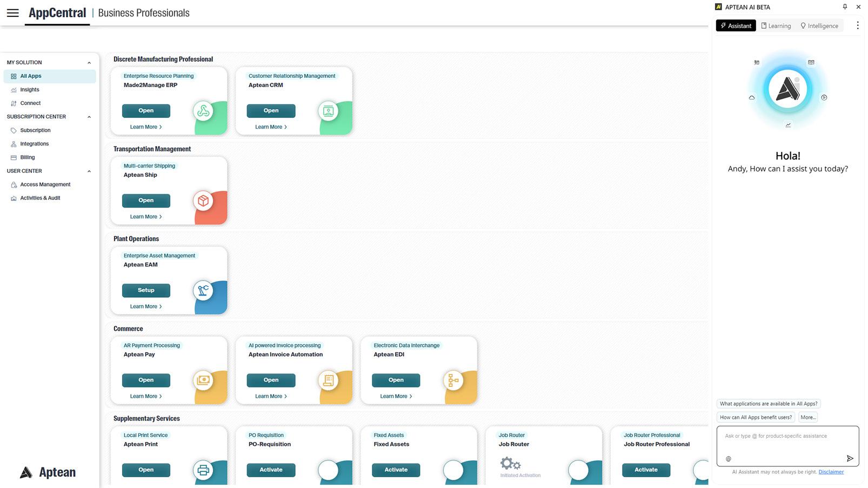Focus the AI assistant message input
This screenshot has height=488, width=868.
point(787,446)
